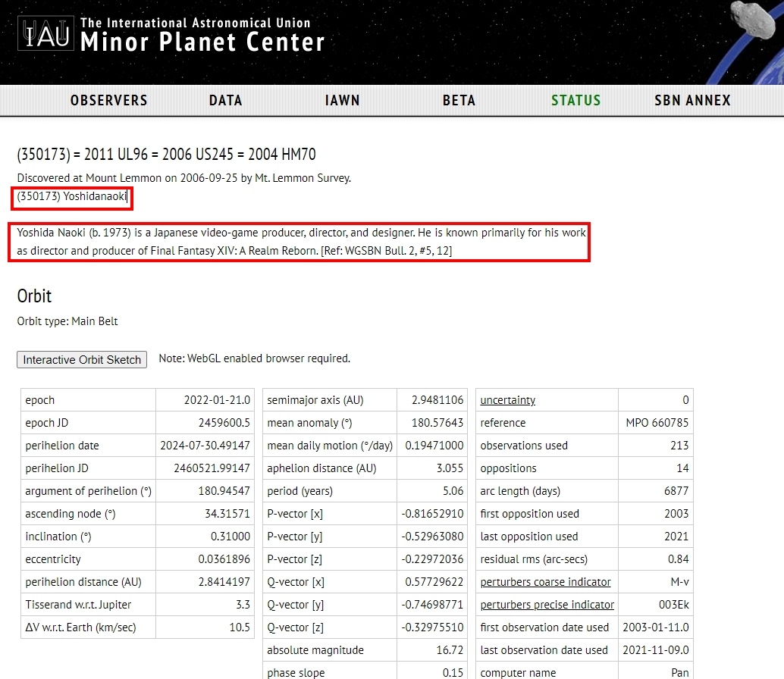Screen dimensions: 784x679
Task: Click the Orbit type: Main Belt text
Action: click(67, 321)
